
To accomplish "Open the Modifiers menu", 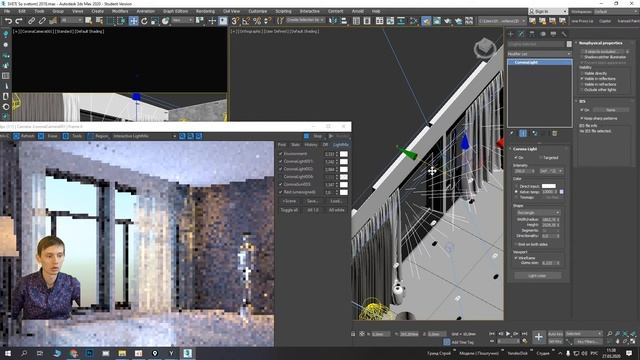I will click(120, 11).
